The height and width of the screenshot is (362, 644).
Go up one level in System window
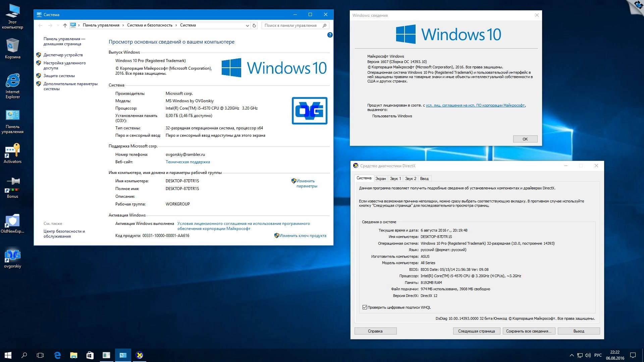[65, 25]
